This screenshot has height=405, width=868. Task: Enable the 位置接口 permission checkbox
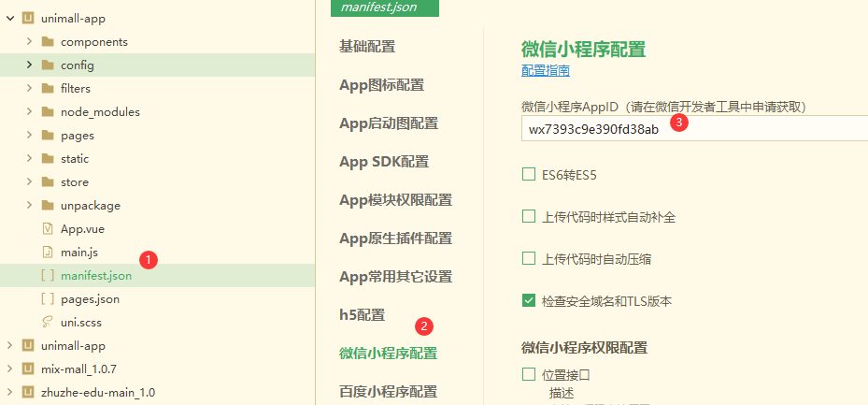point(529,374)
